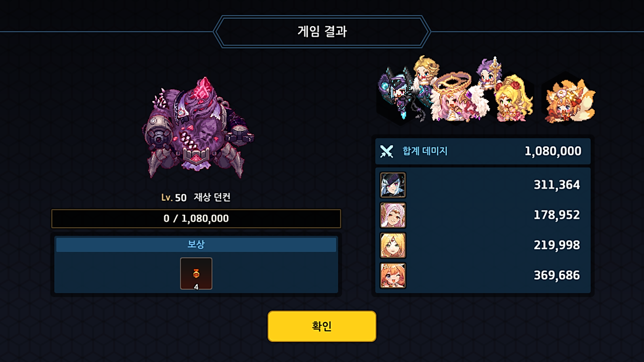This screenshot has width=644, height=362.
Task: Click the total damage value 1,080,000
Action: [x=553, y=151]
